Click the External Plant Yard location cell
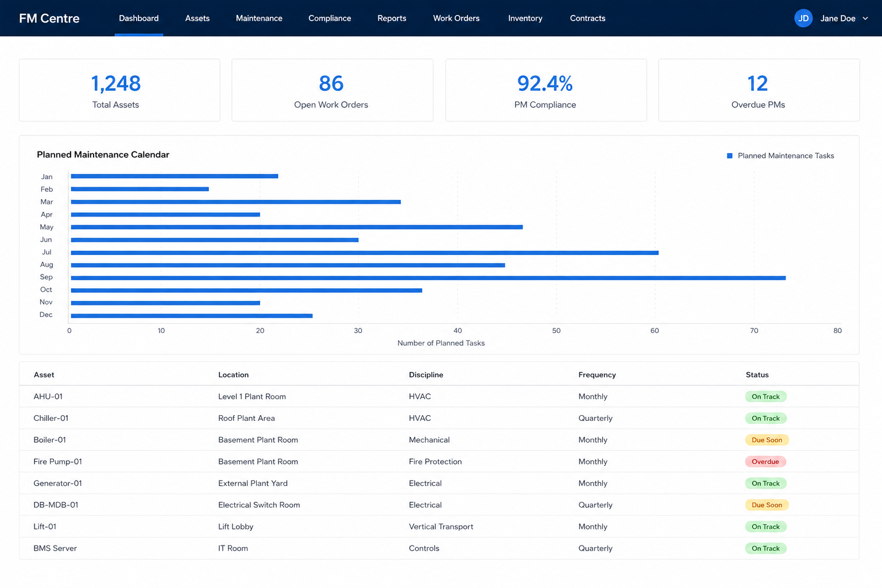This screenshot has height=588, width=882. point(253,483)
